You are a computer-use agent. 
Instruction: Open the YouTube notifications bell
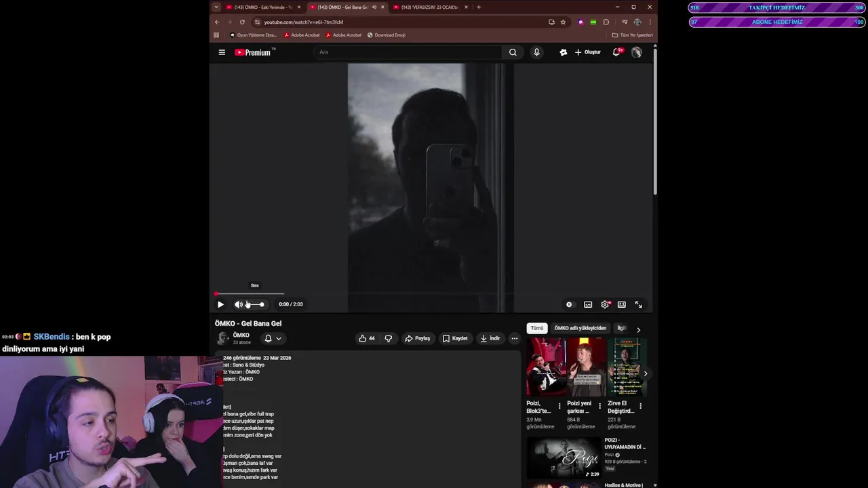[616, 52]
